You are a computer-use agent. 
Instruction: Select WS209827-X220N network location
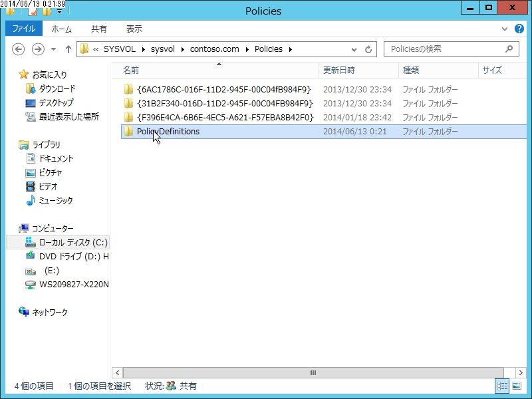[74, 285]
